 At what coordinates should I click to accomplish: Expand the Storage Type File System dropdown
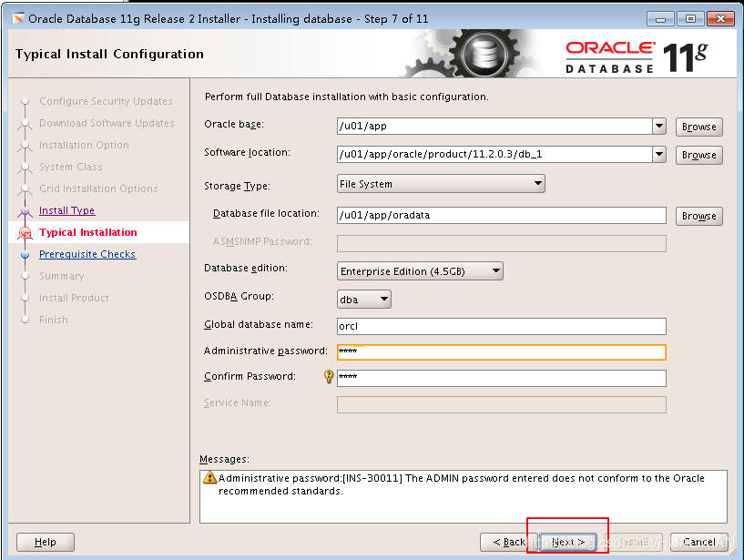click(441, 184)
